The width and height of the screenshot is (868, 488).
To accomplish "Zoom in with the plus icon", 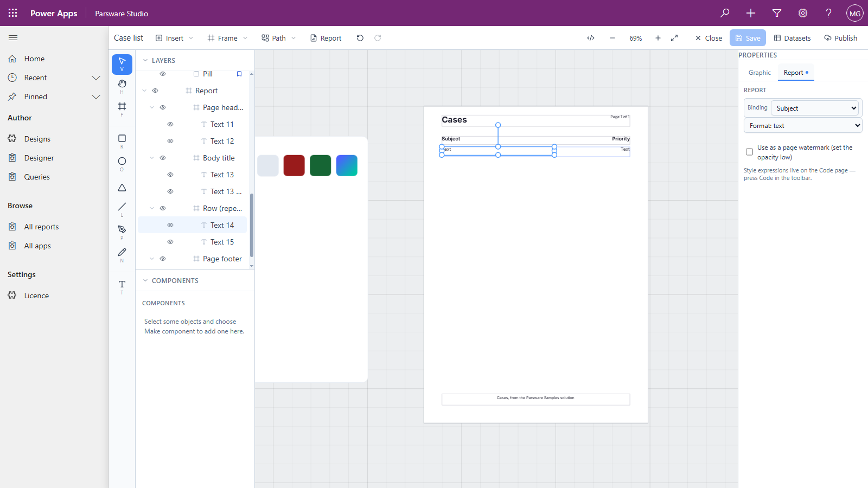I will pyautogui.click(x=658, y=38).
